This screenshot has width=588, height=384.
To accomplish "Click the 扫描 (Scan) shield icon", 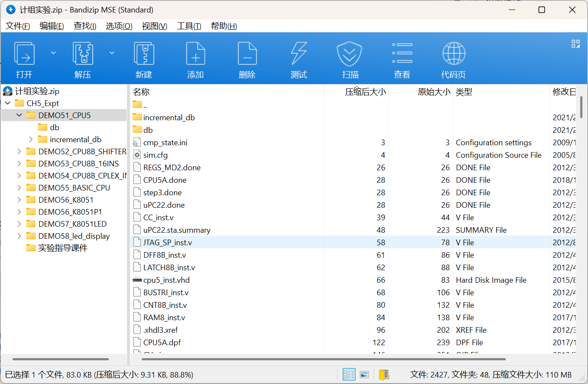I will [350, 54].
